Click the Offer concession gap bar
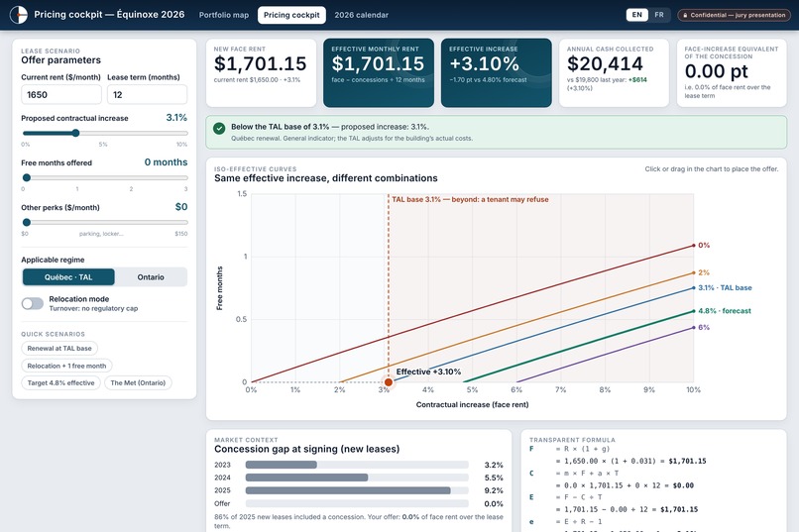 tap(357, 503)
